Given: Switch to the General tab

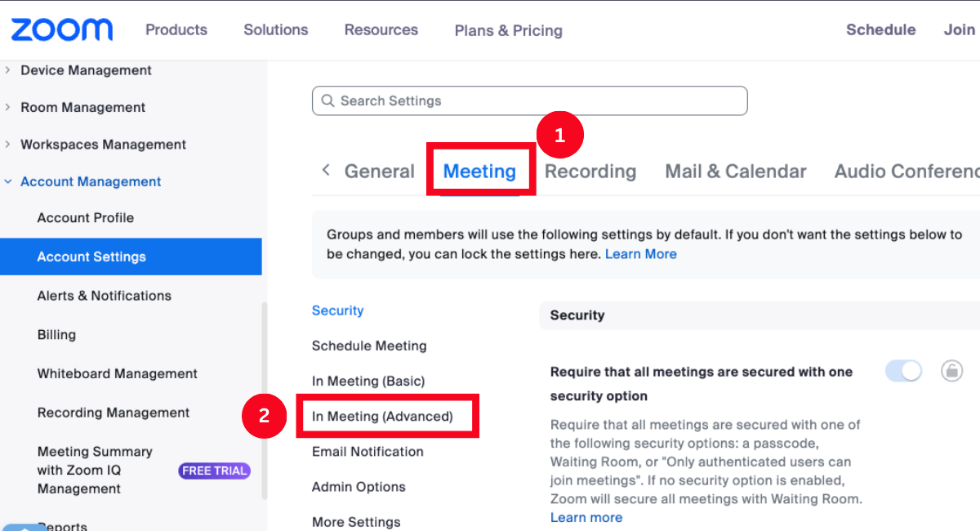Looking at the screenshot, I should pos(380,172).
